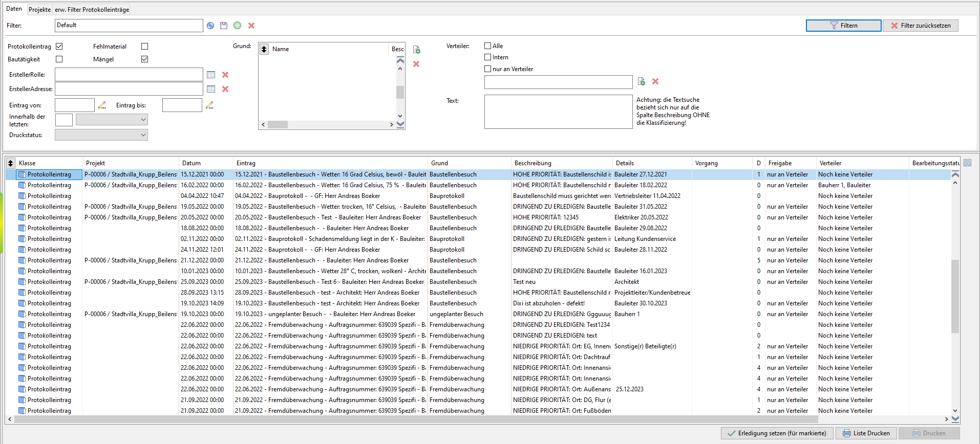The width and height of the screenshot is (980, 444).
Task: Click 'Filter zurücksetzen' to reset filters
Action: (921, 26)
